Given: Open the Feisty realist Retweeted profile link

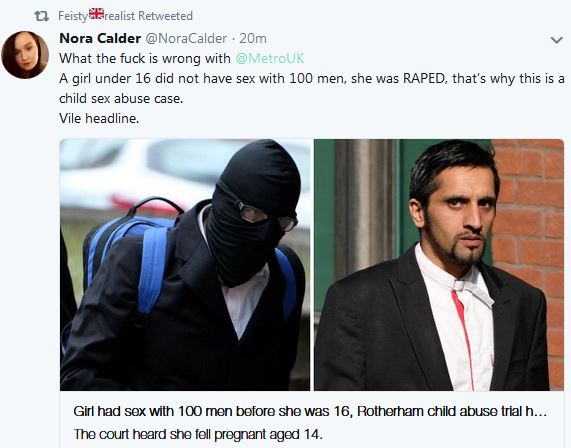Looking at the screenshot, I should coord(125,16).
